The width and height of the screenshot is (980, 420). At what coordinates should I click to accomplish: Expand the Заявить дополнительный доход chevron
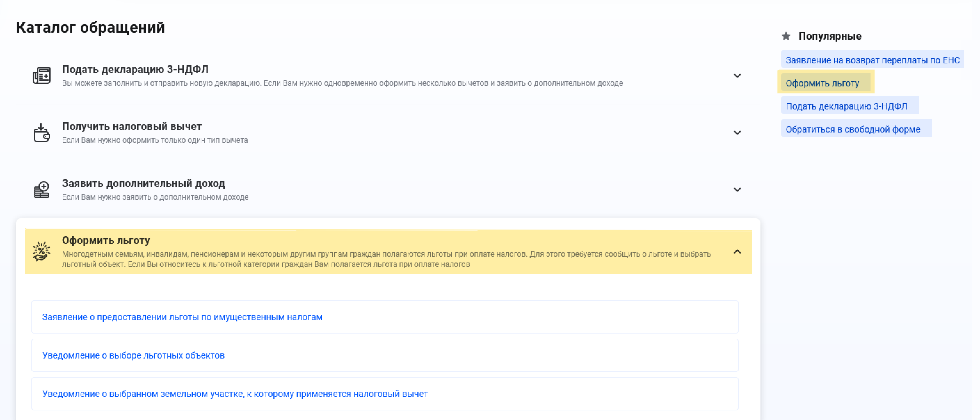click(x=737, y=190)
